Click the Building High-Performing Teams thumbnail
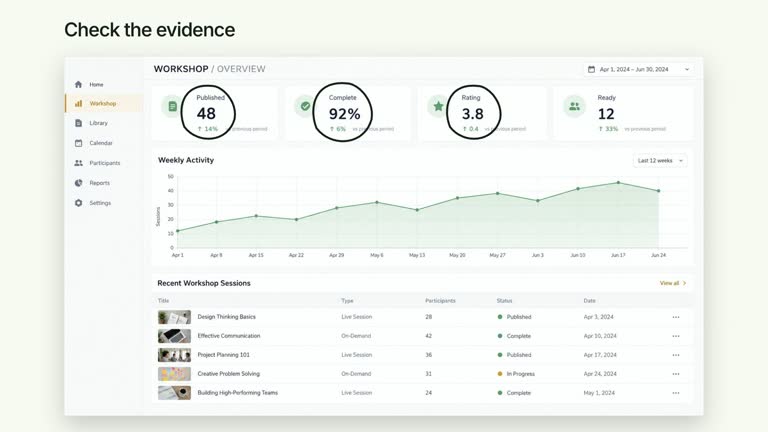The width and height of the screenshot is (768, 432). click(x=174, y=393)
